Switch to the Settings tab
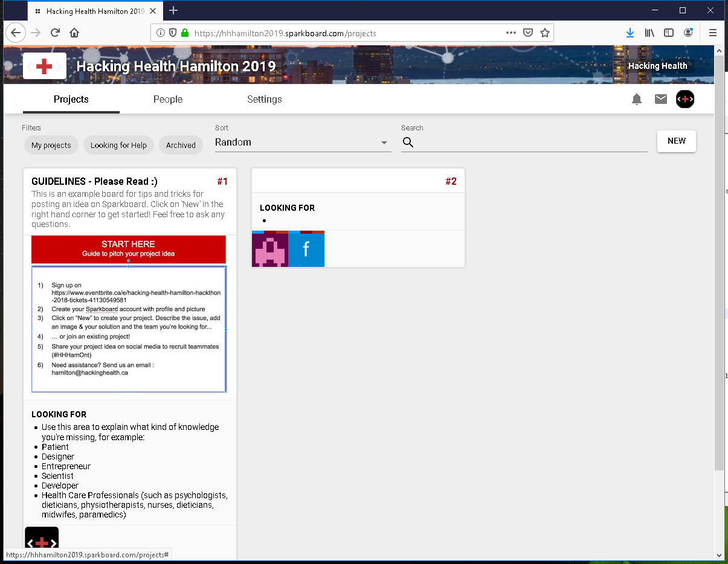The image size is (728, 564). (x=265, y=99)
